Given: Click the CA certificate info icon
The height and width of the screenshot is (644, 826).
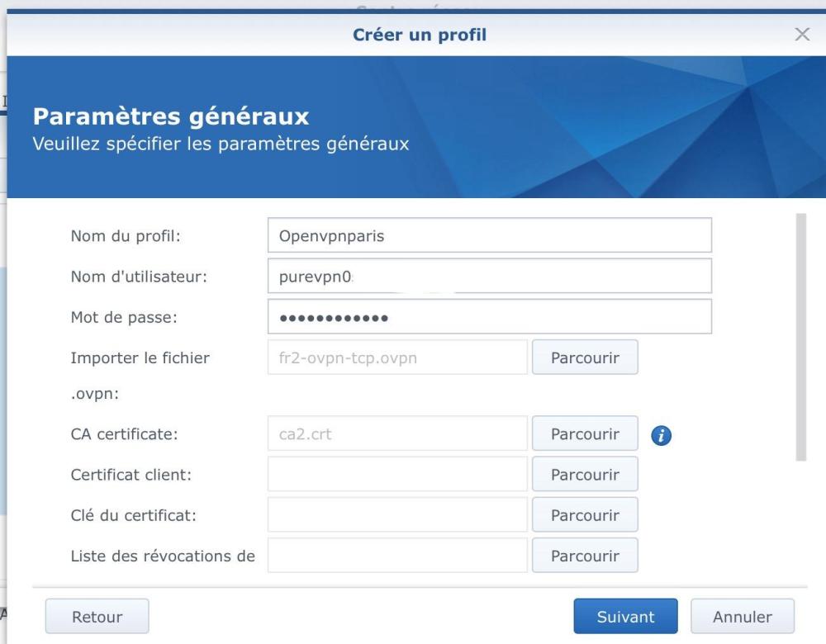Looking at the screenshot, I should 660,435.
